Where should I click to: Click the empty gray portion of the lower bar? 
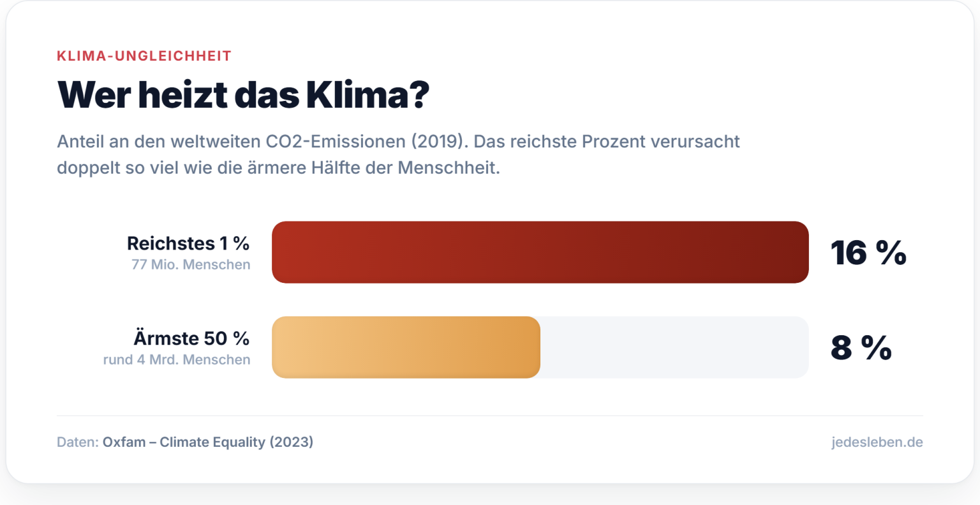click(674, 347)
